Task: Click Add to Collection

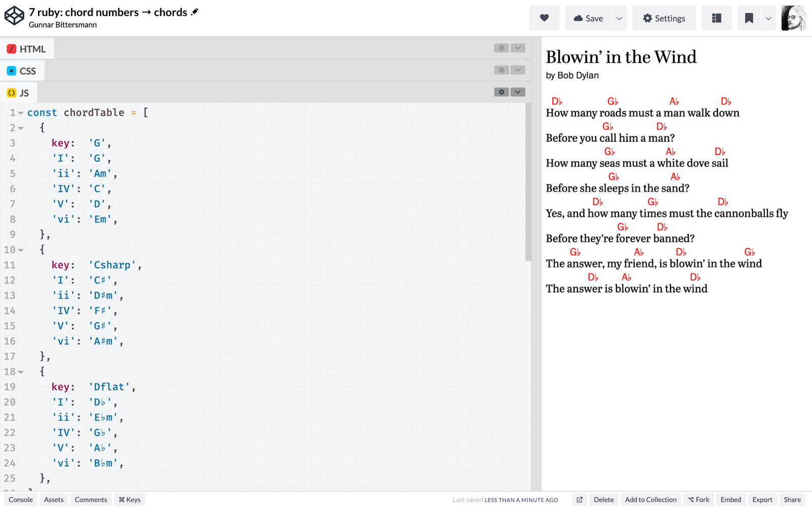Action: tap(651, 500)
